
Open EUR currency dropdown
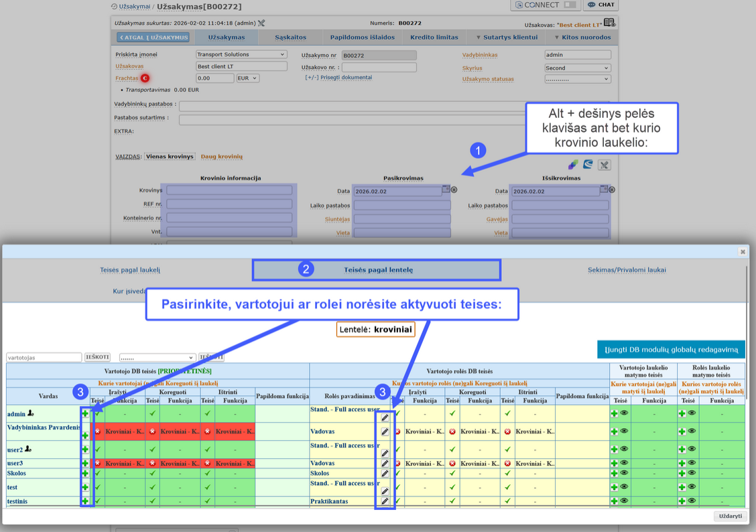click(x=248, y=78)
